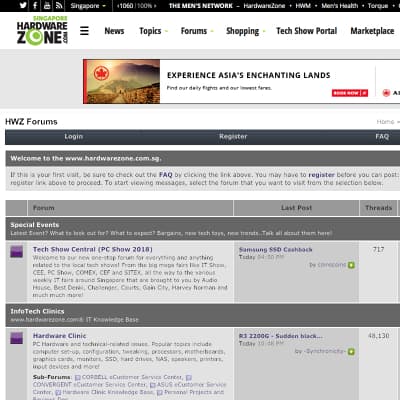The image size is (400, 400).
Task: Open CORBELL eCustomer Service Center sub-forum
Action: 132,377
